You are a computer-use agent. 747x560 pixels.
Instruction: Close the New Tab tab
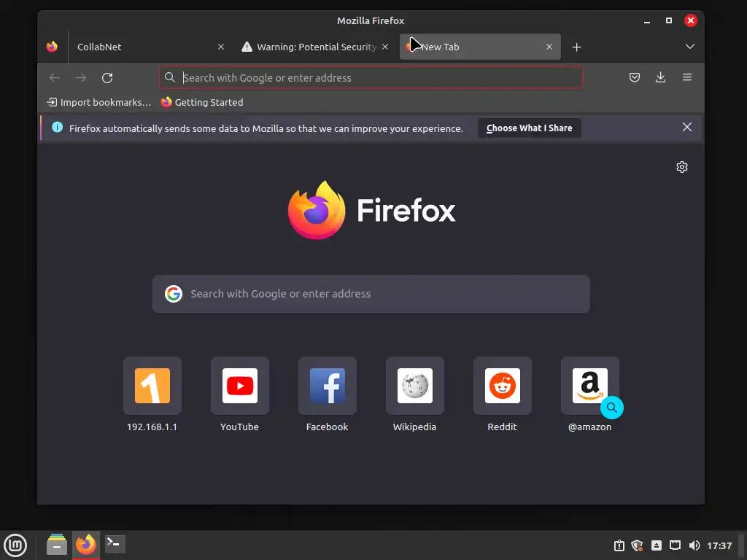pos(549,47)
